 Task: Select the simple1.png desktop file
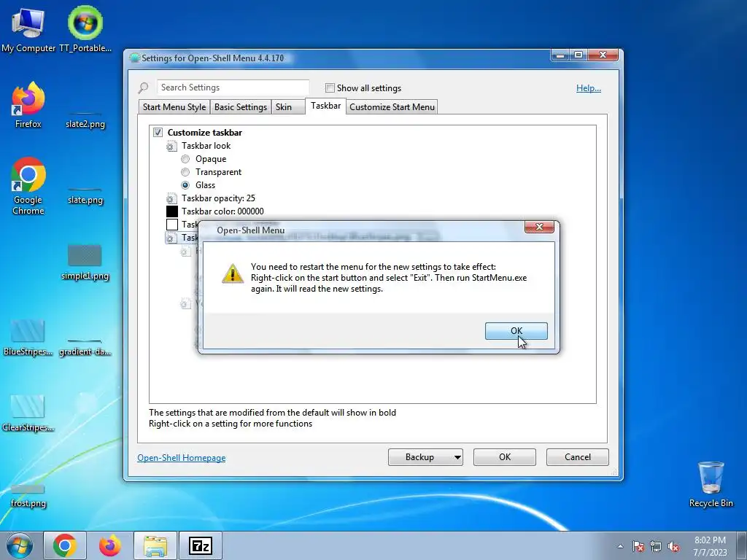pyautogui.click(x=85, y=262)
